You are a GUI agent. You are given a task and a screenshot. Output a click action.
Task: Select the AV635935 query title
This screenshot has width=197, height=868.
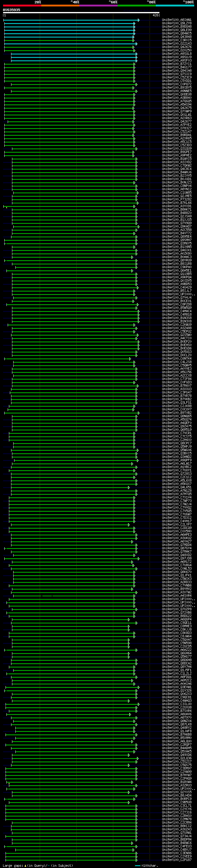pos(11,10)
